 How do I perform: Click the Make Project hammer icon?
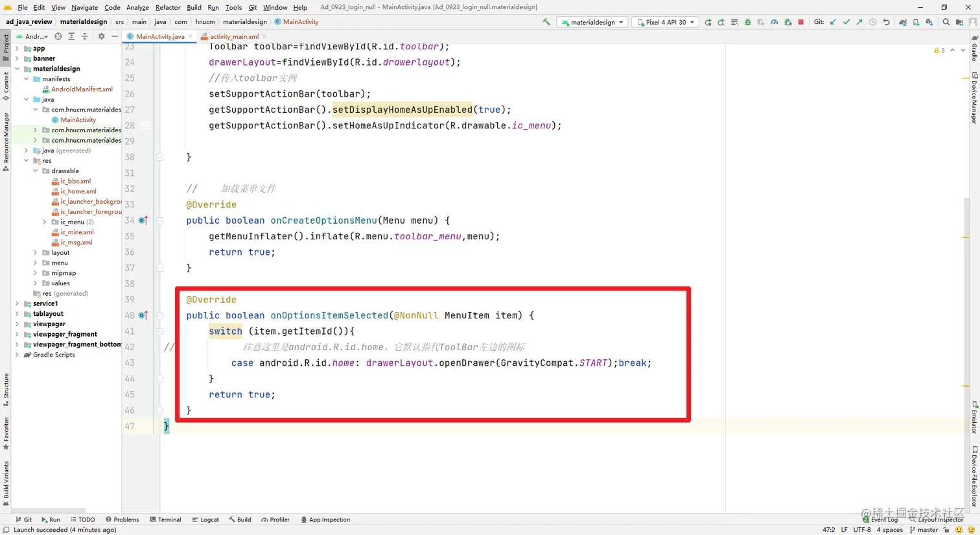pos(546,22)
